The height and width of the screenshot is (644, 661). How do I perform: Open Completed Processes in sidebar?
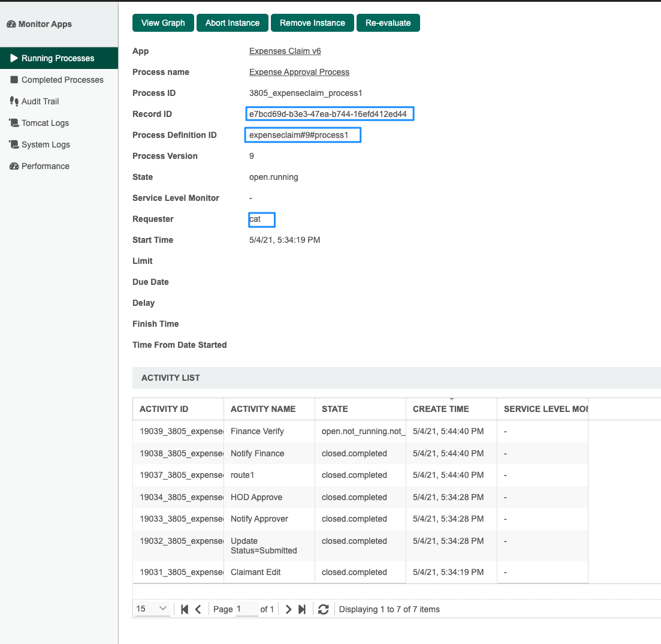point(62,80)
